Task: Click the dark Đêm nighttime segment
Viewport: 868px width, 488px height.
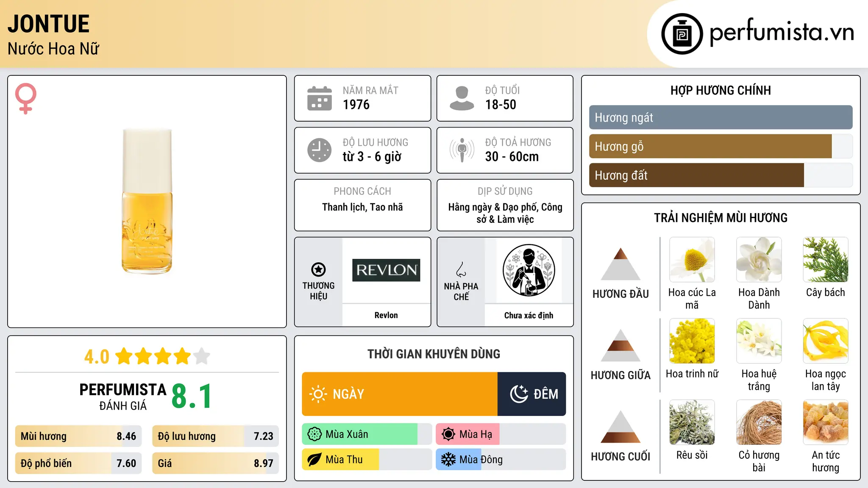Action: [x=532, y=394]
